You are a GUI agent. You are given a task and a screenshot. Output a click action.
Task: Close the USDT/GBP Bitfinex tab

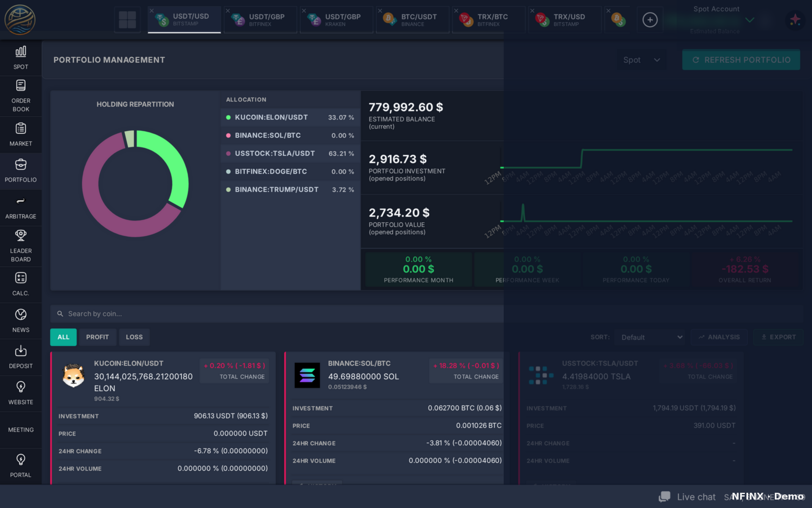tap(228, 11)
